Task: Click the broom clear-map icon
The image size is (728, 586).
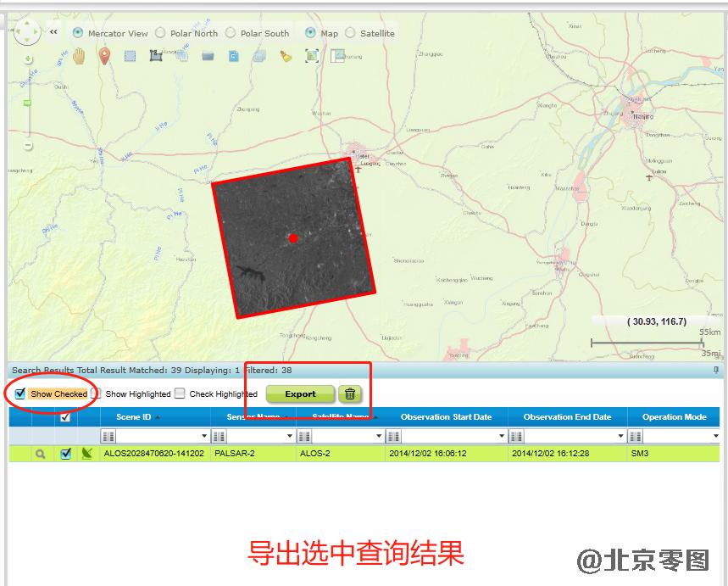Action: pos(286,56)
